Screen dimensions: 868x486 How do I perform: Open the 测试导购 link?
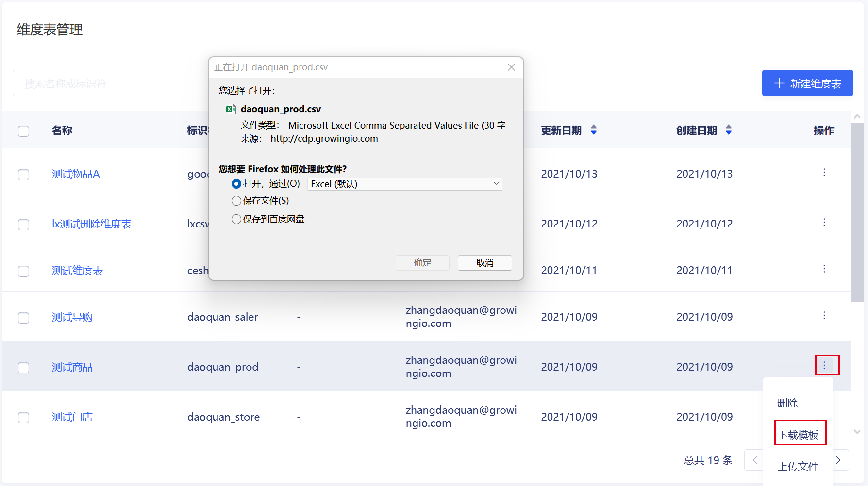72,317
